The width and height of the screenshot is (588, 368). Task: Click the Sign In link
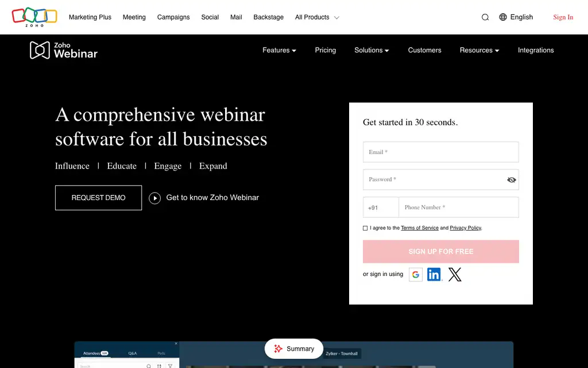(x=563, y=17)
